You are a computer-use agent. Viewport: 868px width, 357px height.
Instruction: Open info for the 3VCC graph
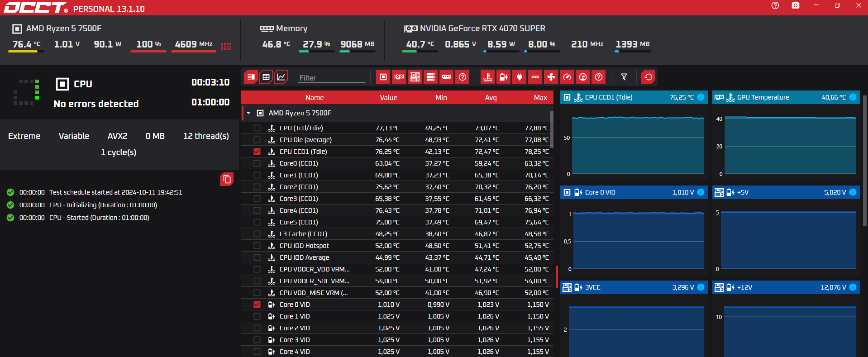701,287
